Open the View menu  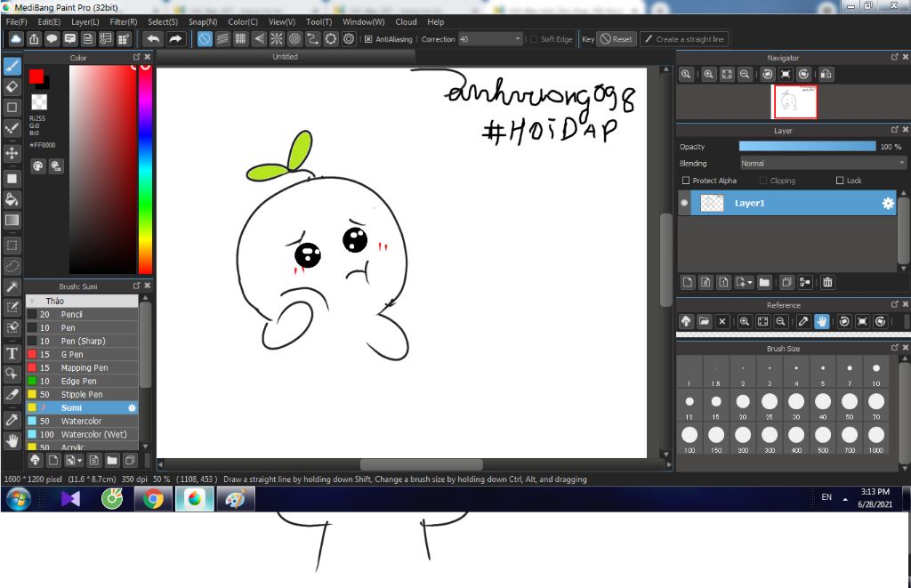pyautogui.click(x=282, y=21)
